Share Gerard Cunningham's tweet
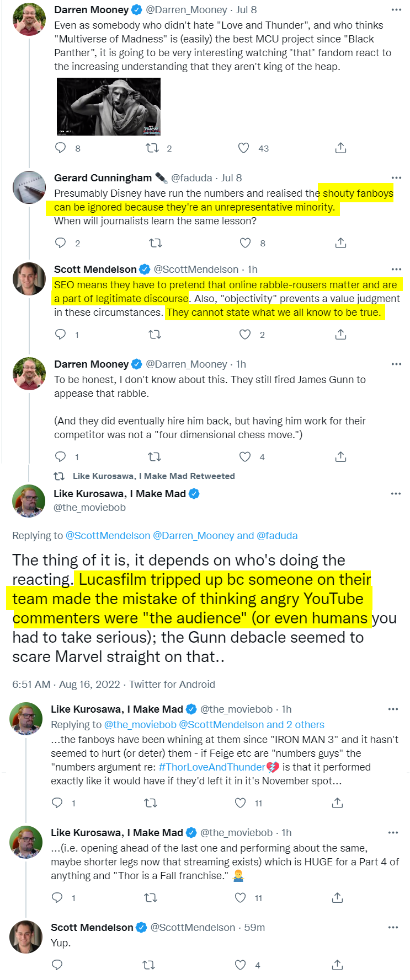The height and width of the screenshot is (980, 410). (x=340, y=243)
